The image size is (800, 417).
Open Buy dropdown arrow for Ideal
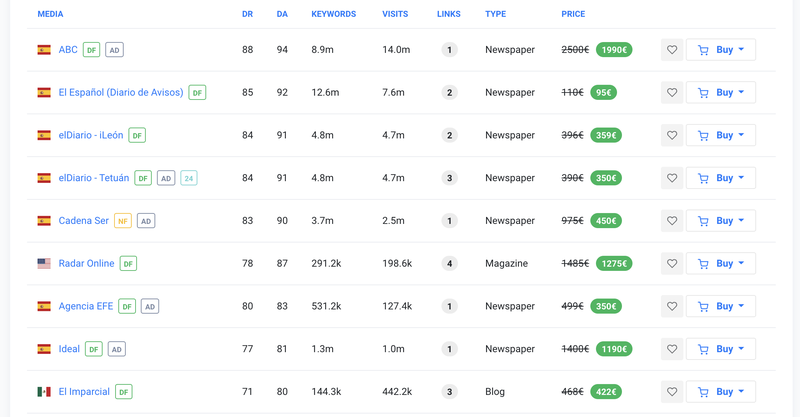741,349
